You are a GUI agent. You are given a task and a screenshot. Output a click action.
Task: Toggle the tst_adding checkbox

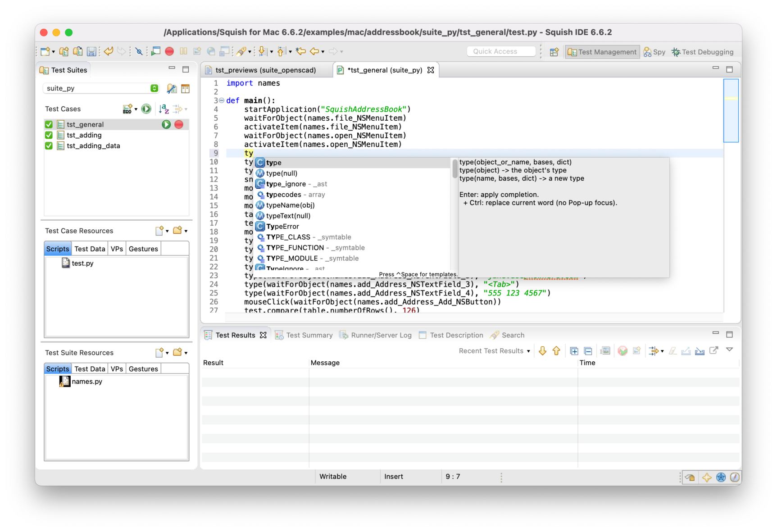[49, 135]
